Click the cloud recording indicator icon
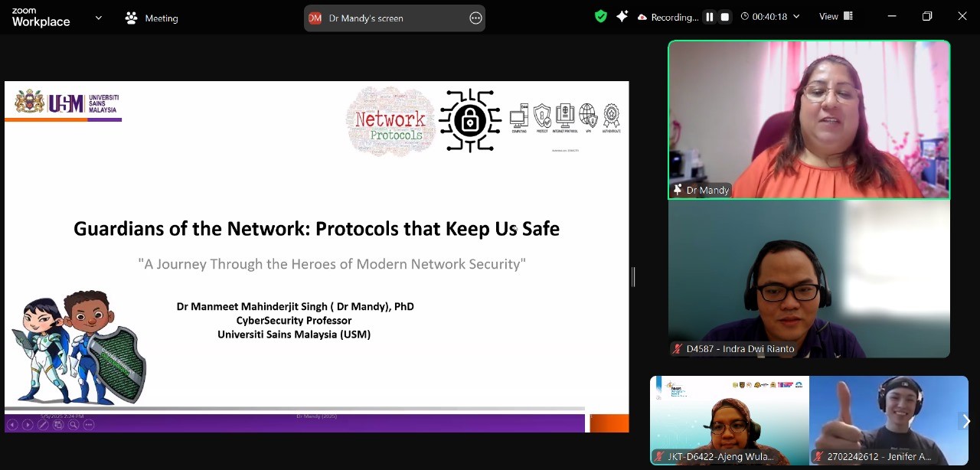 [x=642, y=17]
